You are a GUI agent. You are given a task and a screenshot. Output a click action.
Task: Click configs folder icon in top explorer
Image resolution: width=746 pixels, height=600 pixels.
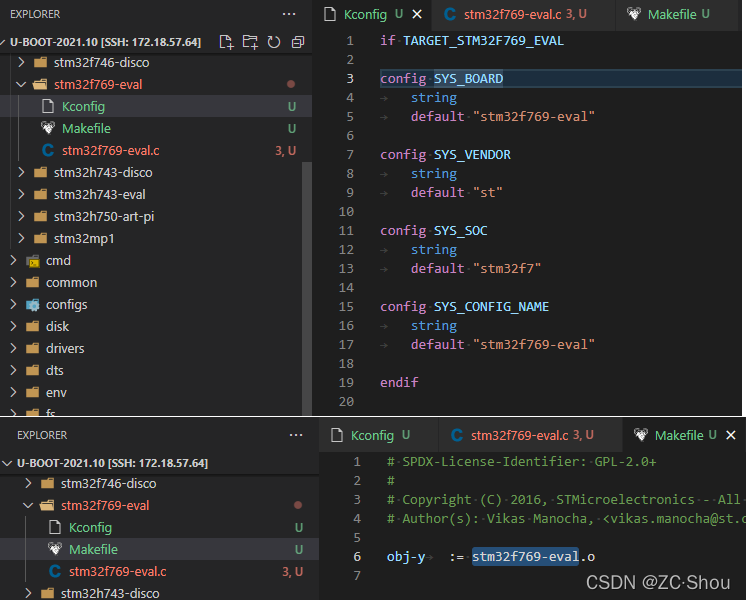coord(33,305)
